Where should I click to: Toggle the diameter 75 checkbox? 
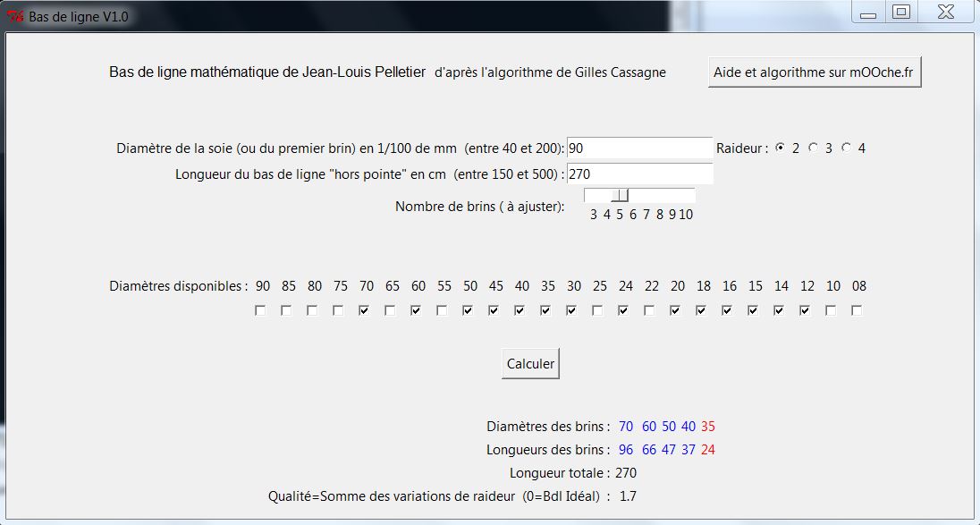[x=338, y=310]
